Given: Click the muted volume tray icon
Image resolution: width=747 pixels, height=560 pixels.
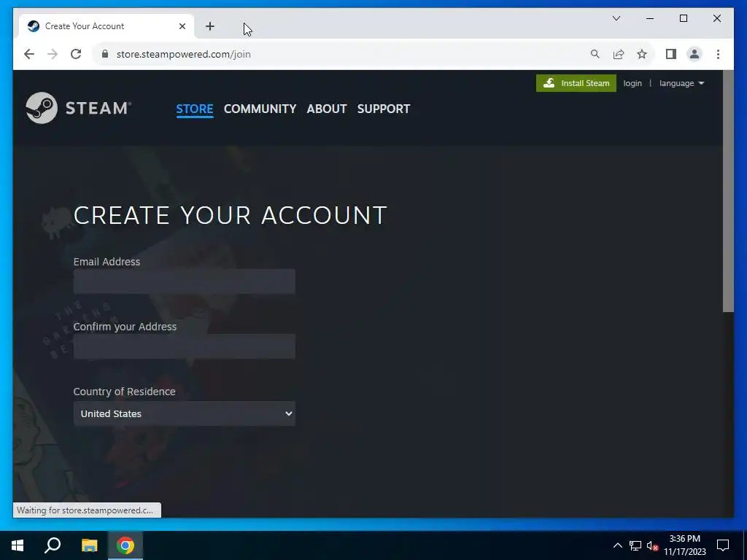Looking at the screenshot, I should point(652,545).
